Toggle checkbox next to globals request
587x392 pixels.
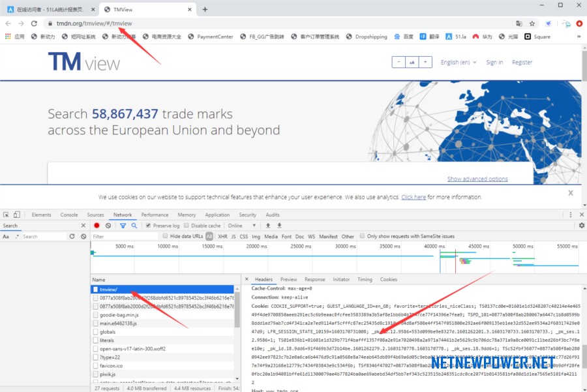pos(95,332)
